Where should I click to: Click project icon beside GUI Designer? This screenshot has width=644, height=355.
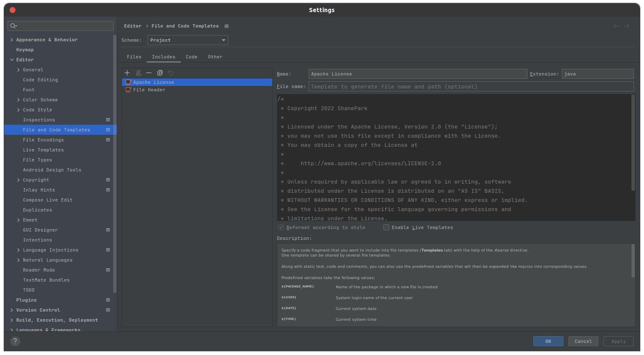click(108, 230)
